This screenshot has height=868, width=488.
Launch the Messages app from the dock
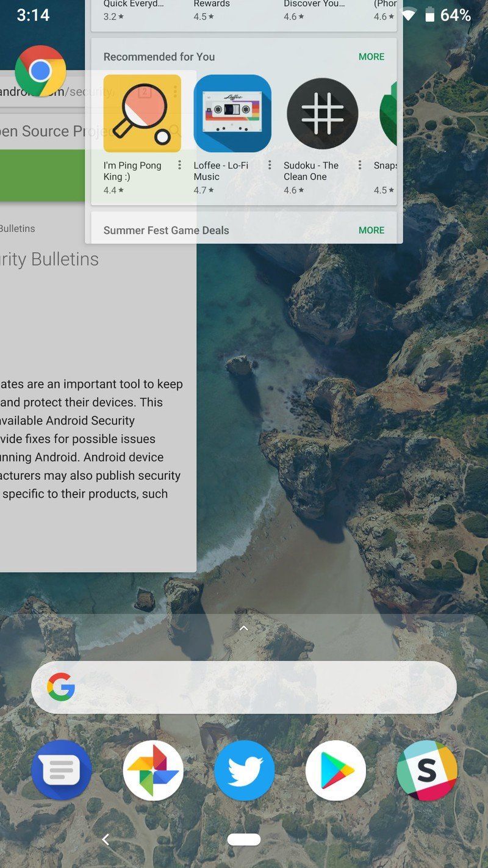pyautogui.click(x=61, y=770)
